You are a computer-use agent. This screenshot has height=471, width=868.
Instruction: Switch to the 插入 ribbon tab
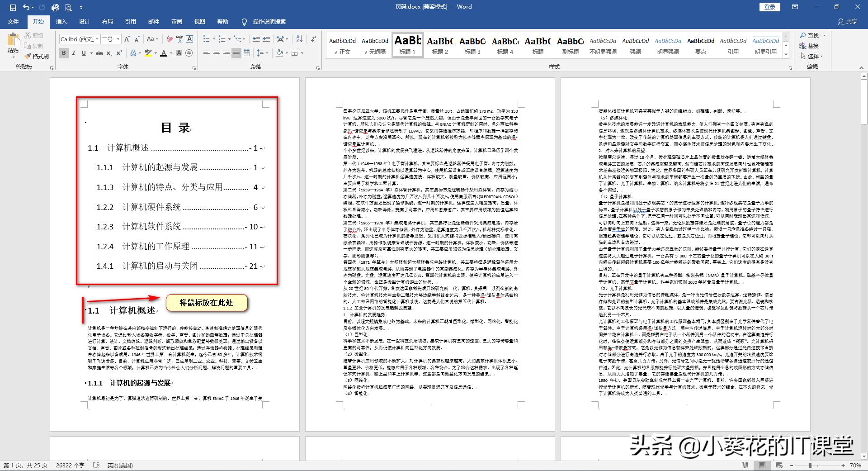[x=61, y=21]
